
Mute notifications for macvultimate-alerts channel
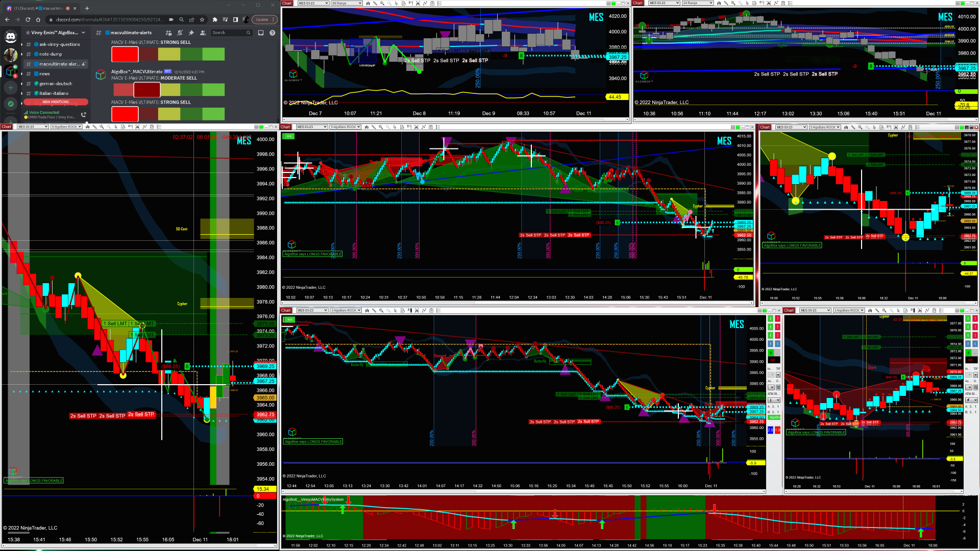[180, 33]
